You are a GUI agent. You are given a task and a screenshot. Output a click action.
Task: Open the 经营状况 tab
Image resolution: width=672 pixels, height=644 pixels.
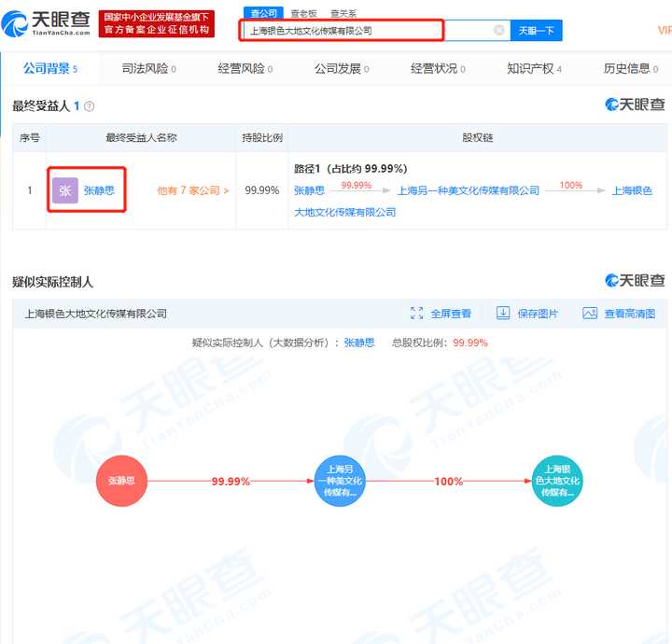point(438,68)
